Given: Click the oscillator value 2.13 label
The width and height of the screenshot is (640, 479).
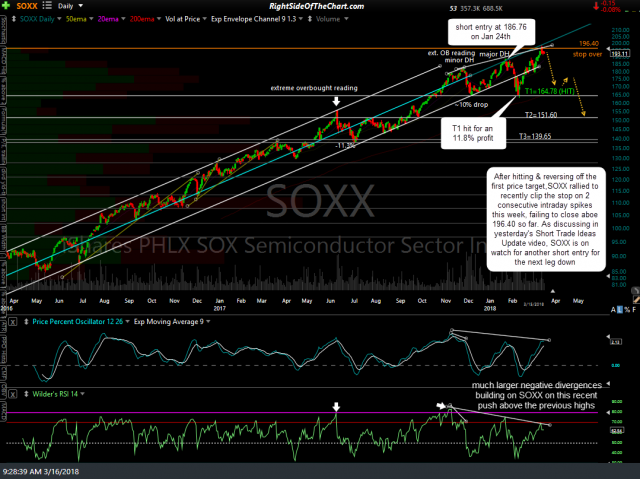Looking at the screenshot, I should pyautogui.click(x=616, y=342).
